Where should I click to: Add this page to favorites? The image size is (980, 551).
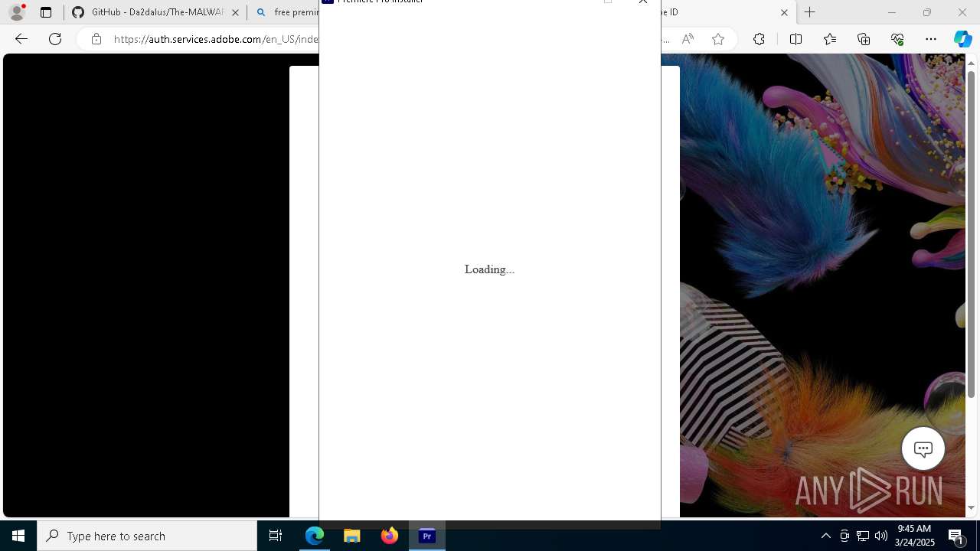(718, 39)
